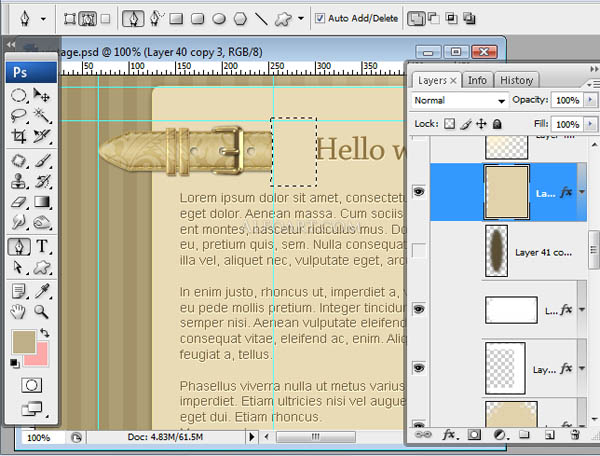The image size is (600, 456).
Task: Choose Add to path area option
Action: pos(416,18)
